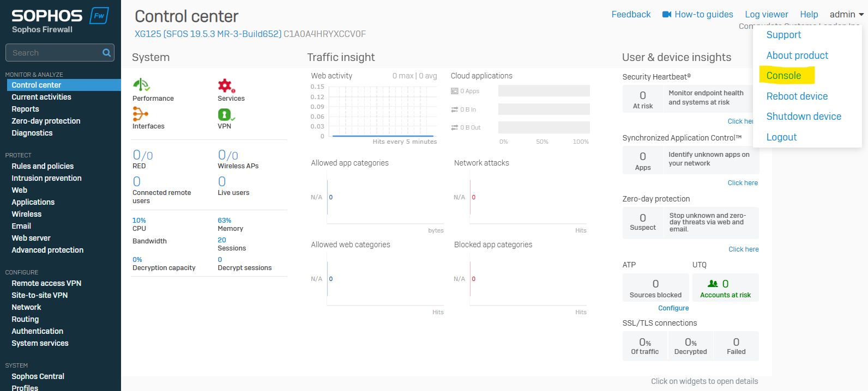Click the 0% Decryption capacity value
The height and width of the screenshot is (391, 868).
[x=137, y=260]
